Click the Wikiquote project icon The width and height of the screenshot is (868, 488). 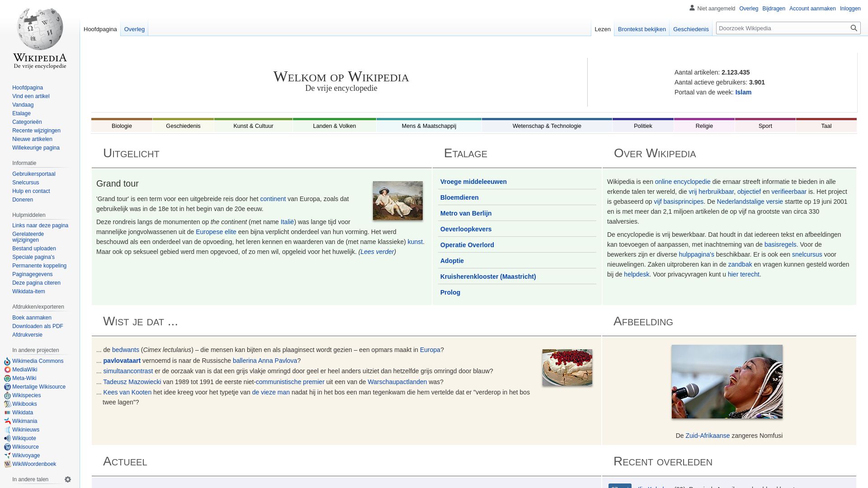[7, 438]
